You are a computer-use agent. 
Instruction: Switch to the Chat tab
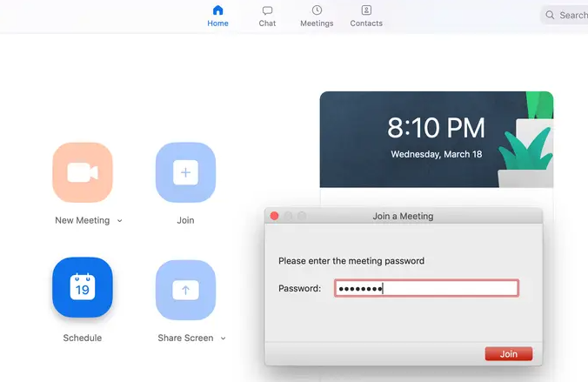click(x=267, y=17)
